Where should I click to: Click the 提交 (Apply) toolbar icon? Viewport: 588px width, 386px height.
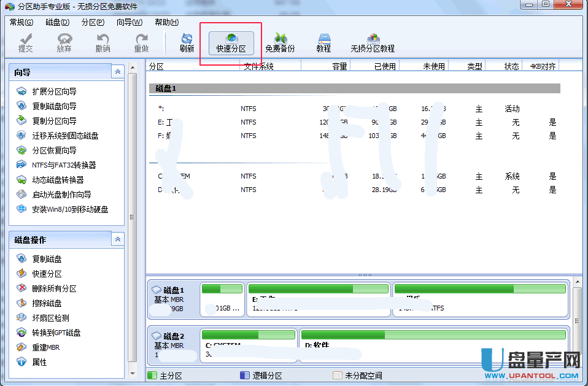pyautogui.click(x=26, y=43)
